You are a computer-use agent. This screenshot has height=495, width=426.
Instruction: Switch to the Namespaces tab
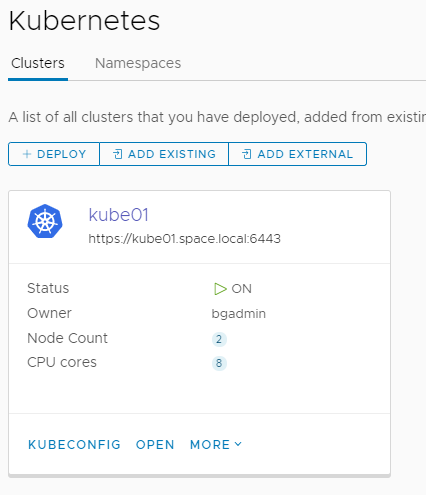138,63
